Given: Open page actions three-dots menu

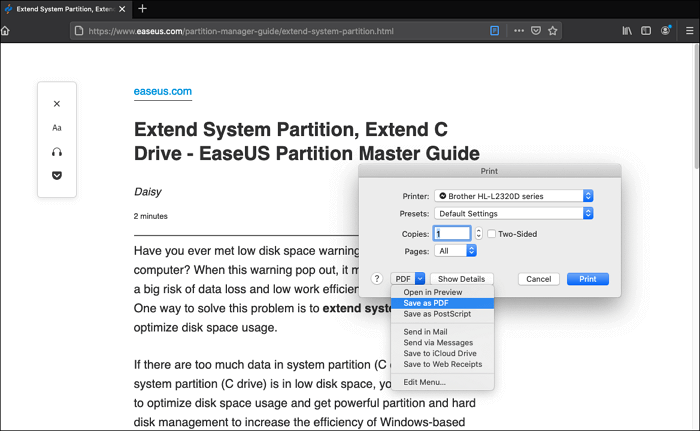Looking at the screenshot, I should pyautogui.click(x=519, y=31).
